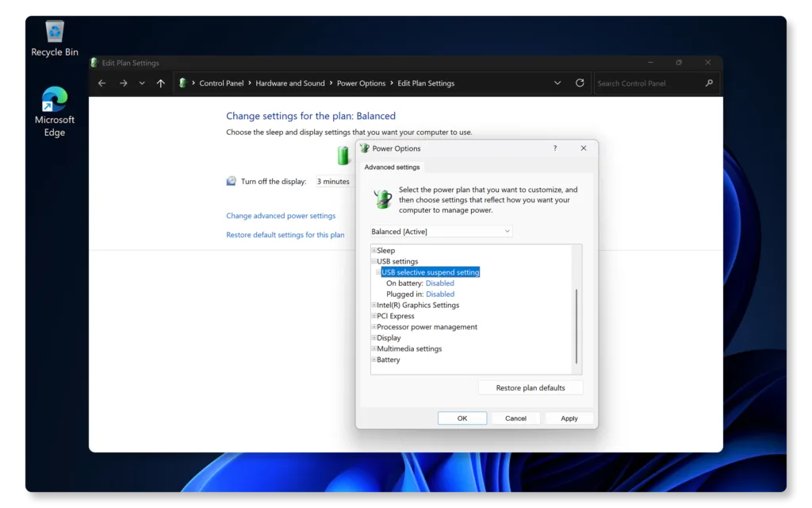Screen dimensions: 812x508
Task: Click the settings tree scrollbar
Action: [x=576, y=326]
